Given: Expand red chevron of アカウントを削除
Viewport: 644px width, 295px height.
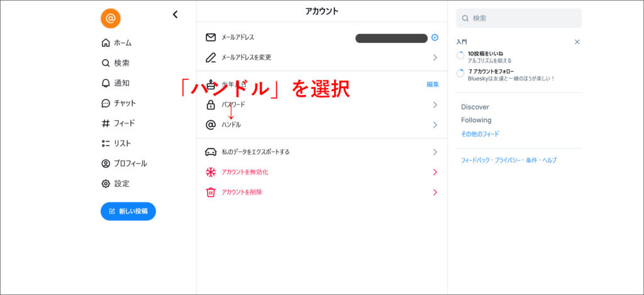Looking at the screenshot, I should pos(435,192).
